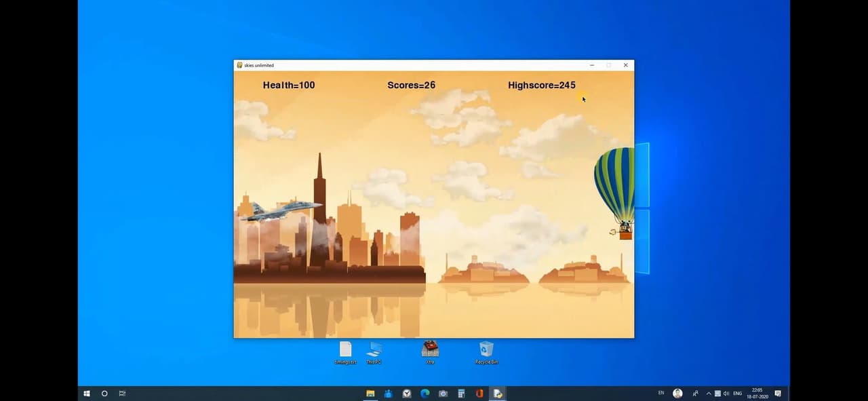
Task: Select the Xtra desktop icon
Action: pos(430,353)
